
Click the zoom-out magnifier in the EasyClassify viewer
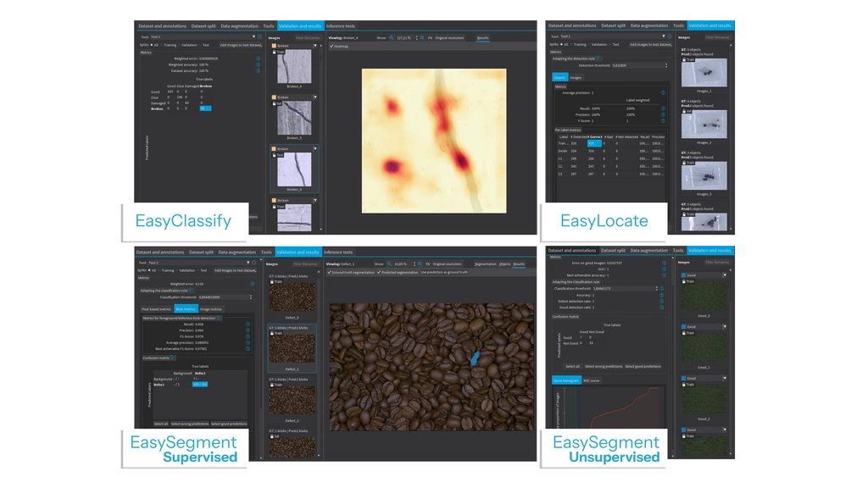391,38
